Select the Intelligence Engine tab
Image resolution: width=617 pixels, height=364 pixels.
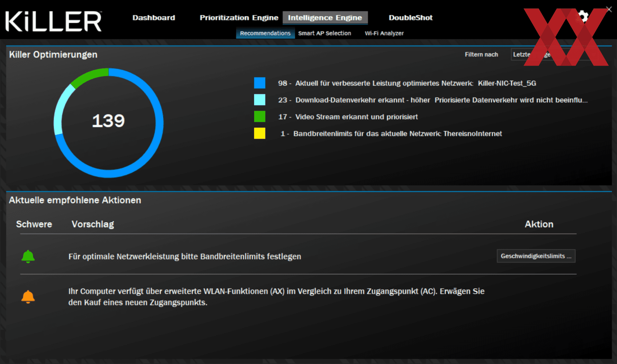(x=325, y=18)
